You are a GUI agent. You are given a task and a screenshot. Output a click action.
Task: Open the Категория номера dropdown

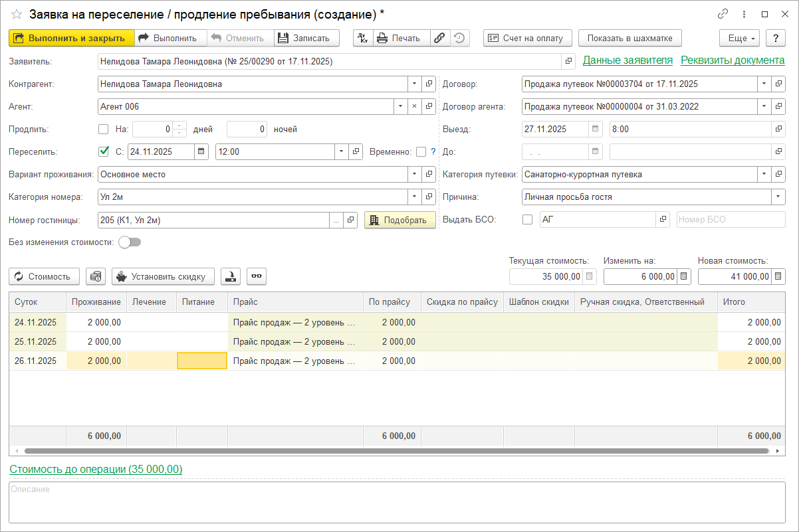tap(415, 197)
